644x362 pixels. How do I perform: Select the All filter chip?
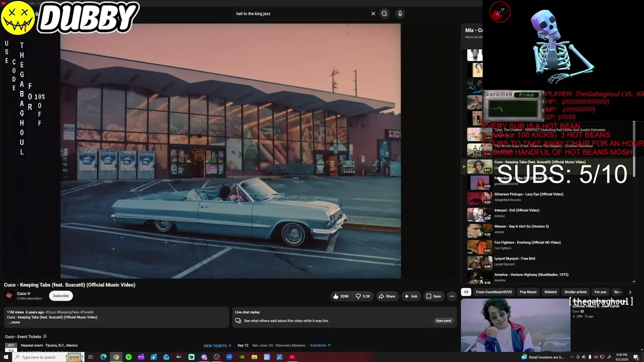[466, 292]
